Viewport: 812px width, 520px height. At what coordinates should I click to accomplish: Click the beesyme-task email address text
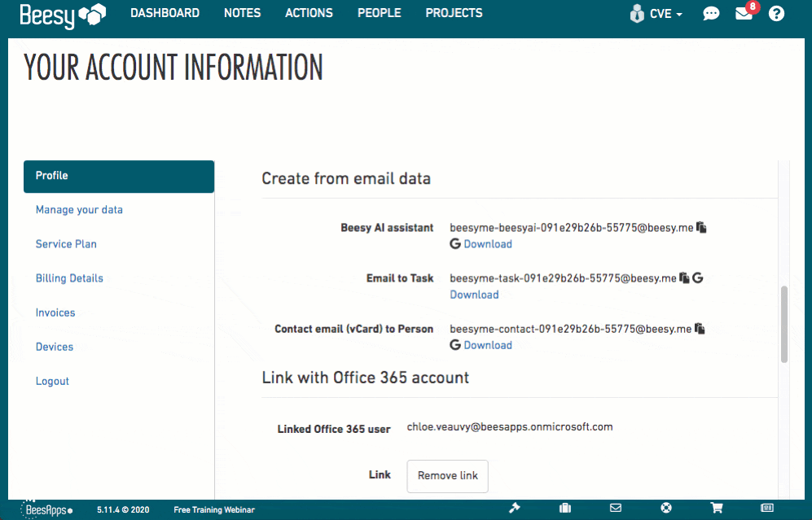563,278
